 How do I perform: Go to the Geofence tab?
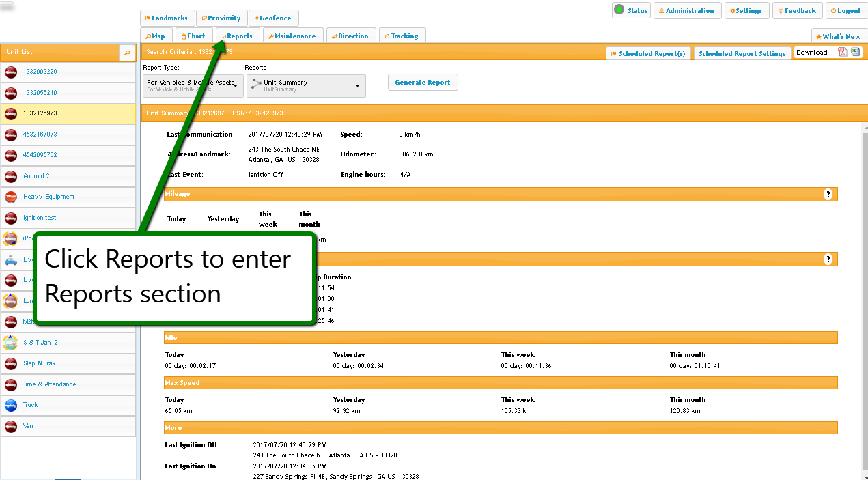(x=273, y=18)
